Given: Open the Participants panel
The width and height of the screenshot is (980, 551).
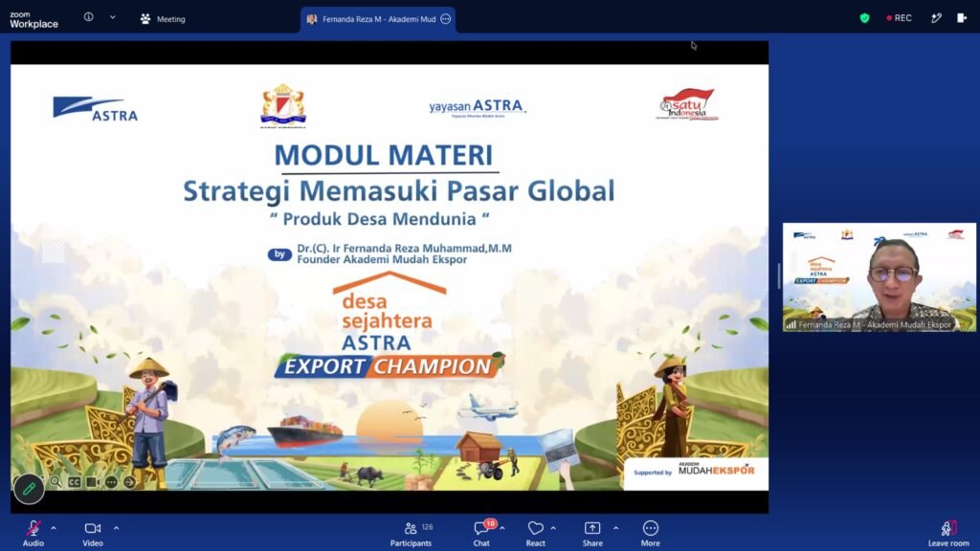Looking at the screenshot, I should point(411,534).
